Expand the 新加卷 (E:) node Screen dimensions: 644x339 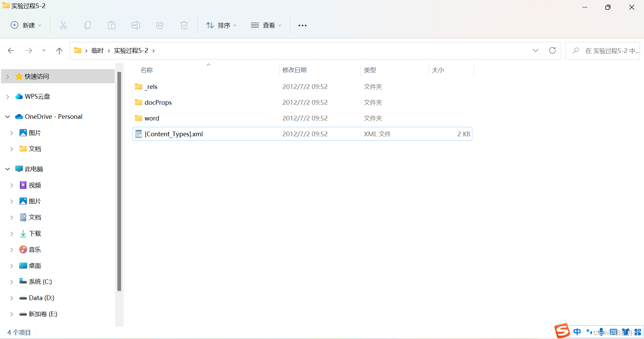point(12,314)
